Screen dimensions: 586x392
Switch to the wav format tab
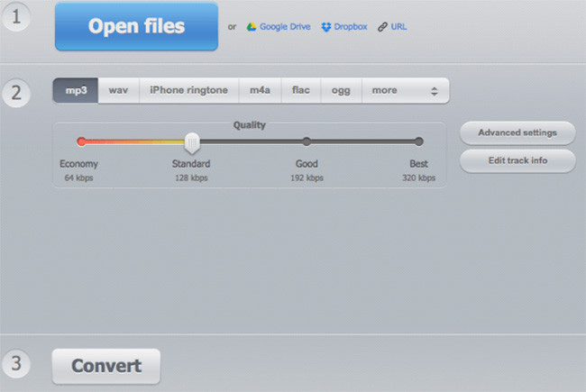pos(118,90)
